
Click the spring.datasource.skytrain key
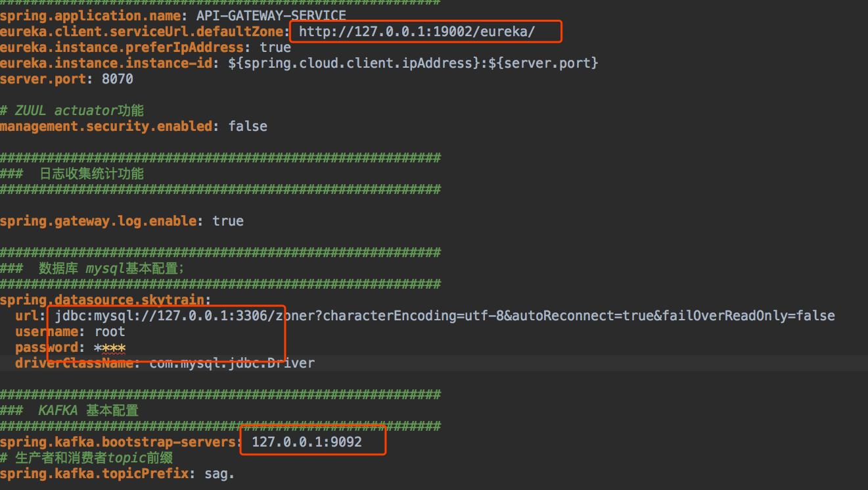[x=102, y=300]
